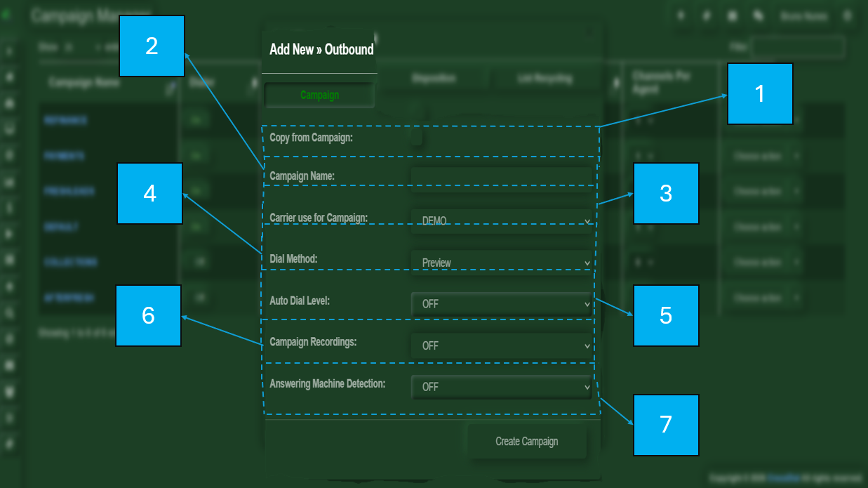Switch to the List Recycling tab

coord(545,79)
